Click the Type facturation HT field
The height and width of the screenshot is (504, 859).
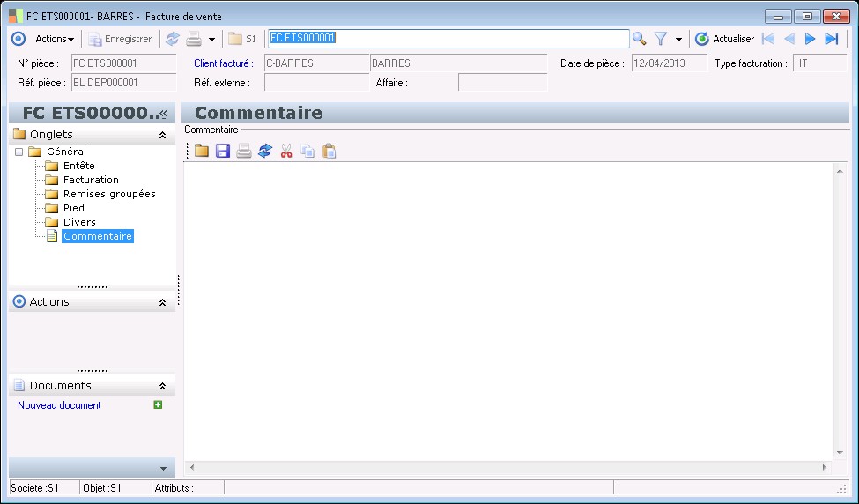point(819,63)
